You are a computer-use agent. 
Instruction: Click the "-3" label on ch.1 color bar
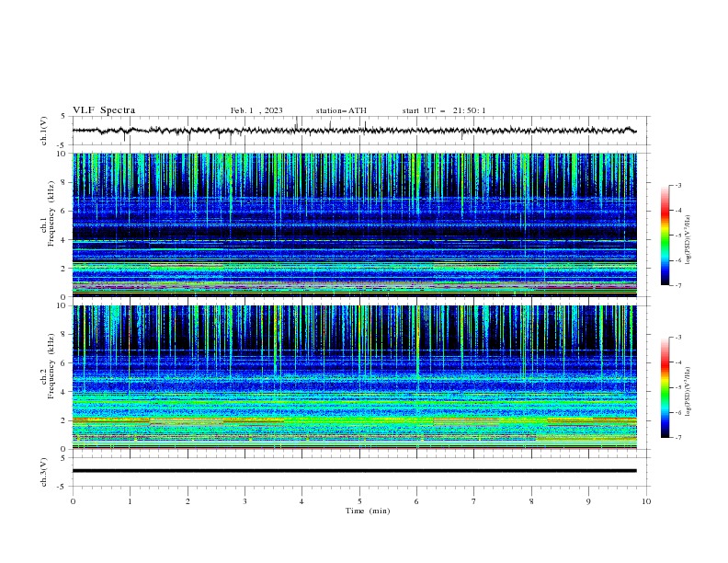point(678,185)
